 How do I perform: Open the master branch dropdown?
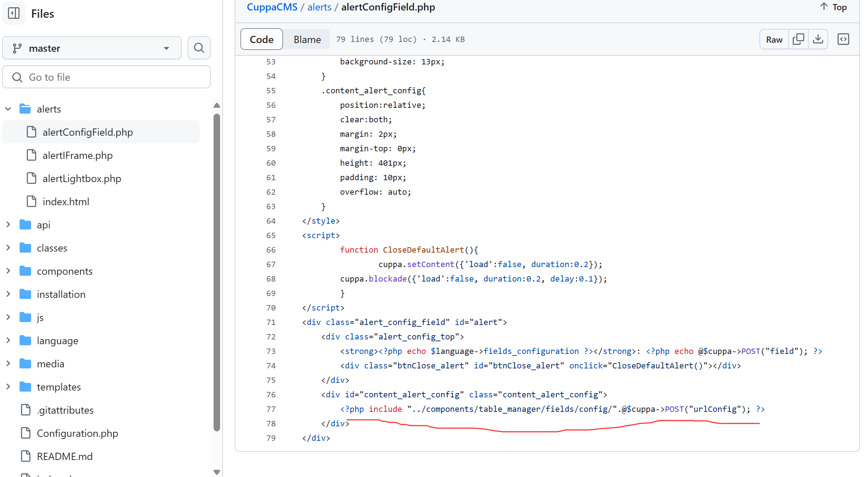click(x=92, y=48)
